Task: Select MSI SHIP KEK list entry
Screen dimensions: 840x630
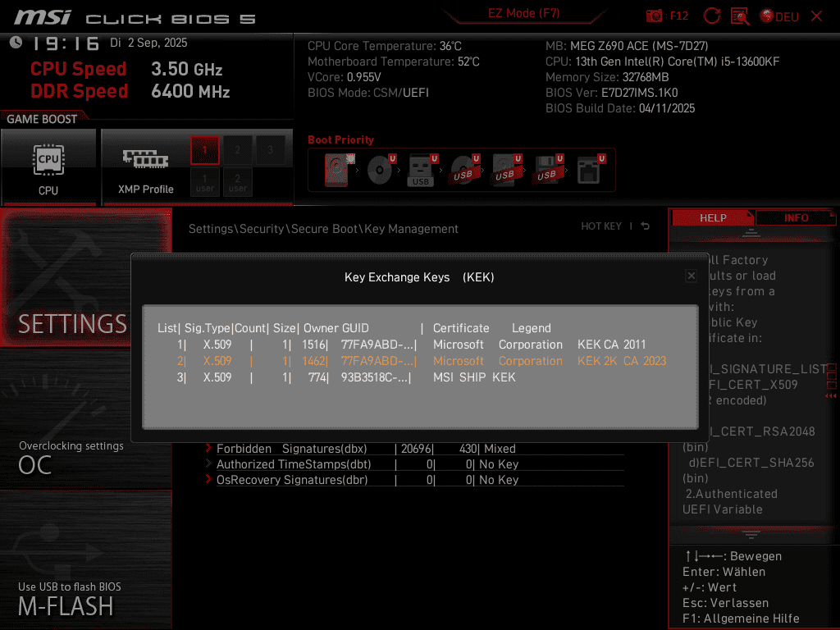Action: click(421, 377)
